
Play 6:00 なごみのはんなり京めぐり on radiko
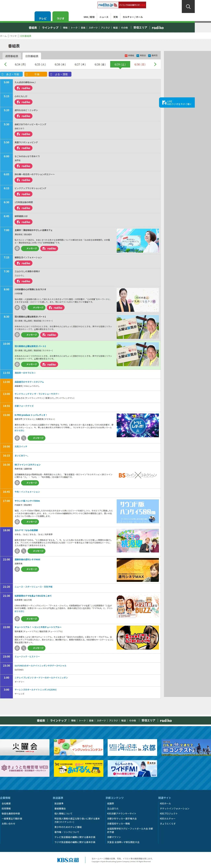tap(23, 166)
